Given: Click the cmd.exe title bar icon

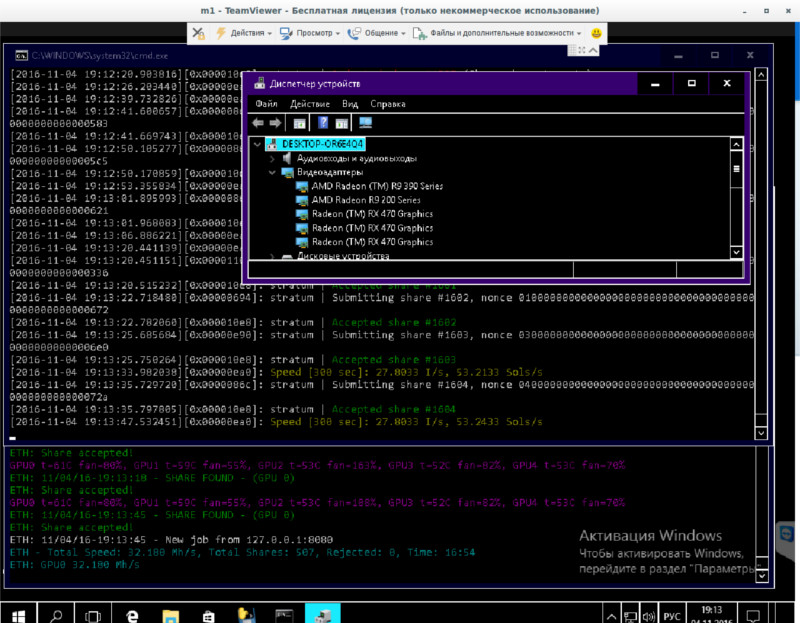Looking at the screenshot, I should pos(22,56).
